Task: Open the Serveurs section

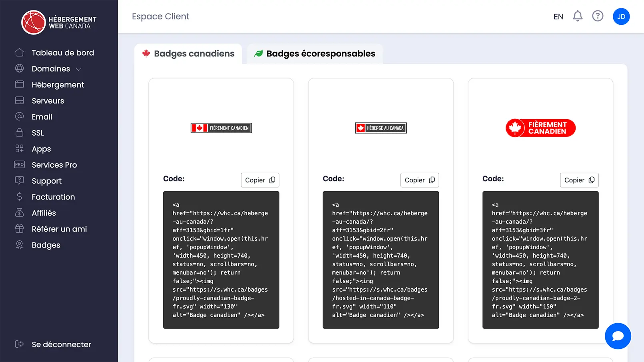Action: point(48,100)
